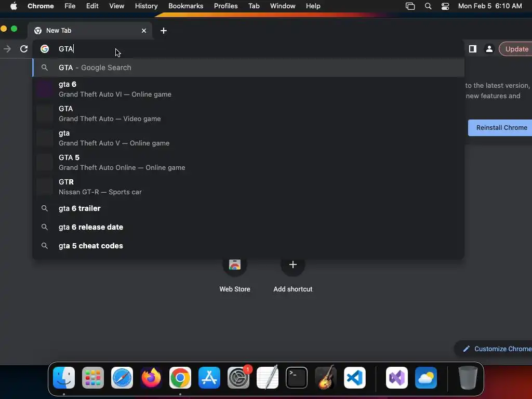Click the Update button in toolbar

(x=516, y=49)
